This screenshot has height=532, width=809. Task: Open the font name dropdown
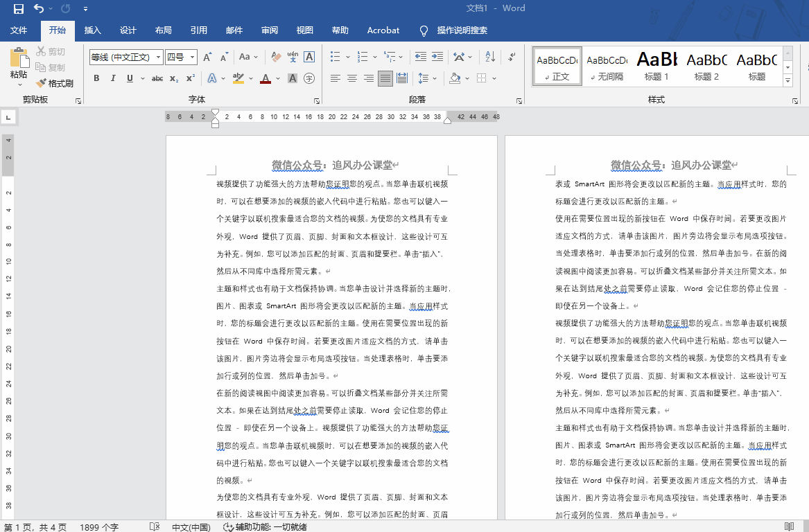[x=157, y=57]
